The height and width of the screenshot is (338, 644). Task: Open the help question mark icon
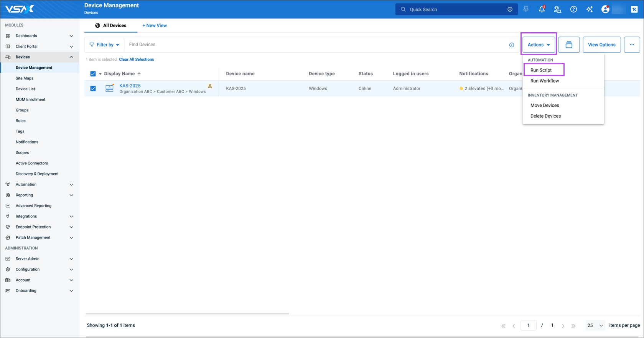point(573,10)
